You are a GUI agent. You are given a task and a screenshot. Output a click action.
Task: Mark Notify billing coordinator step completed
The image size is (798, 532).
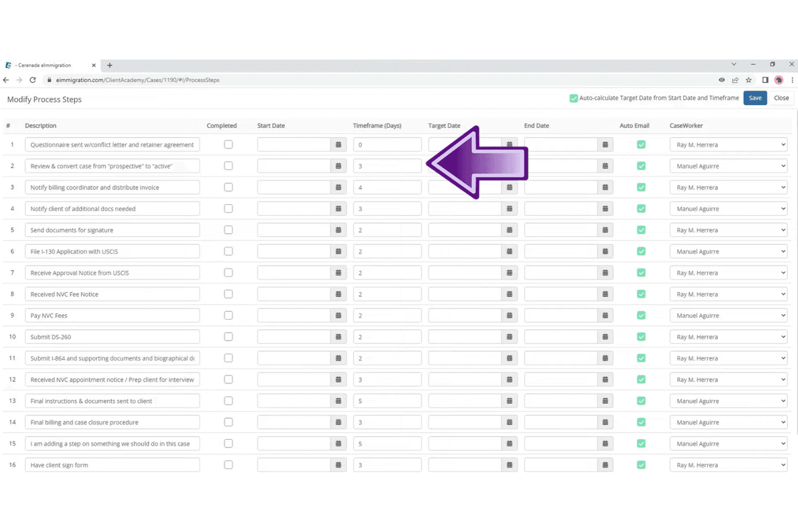pos(229,187)
